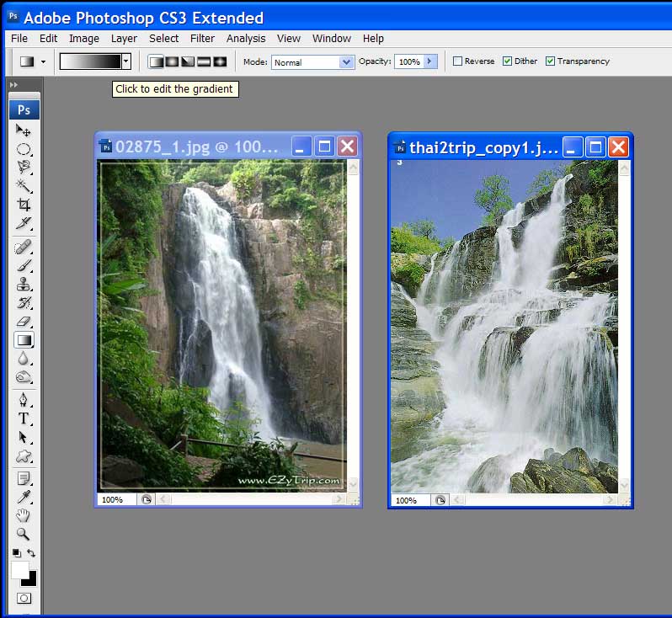
Task: Open the Opacity slider arrow
Action: (429, 61)
